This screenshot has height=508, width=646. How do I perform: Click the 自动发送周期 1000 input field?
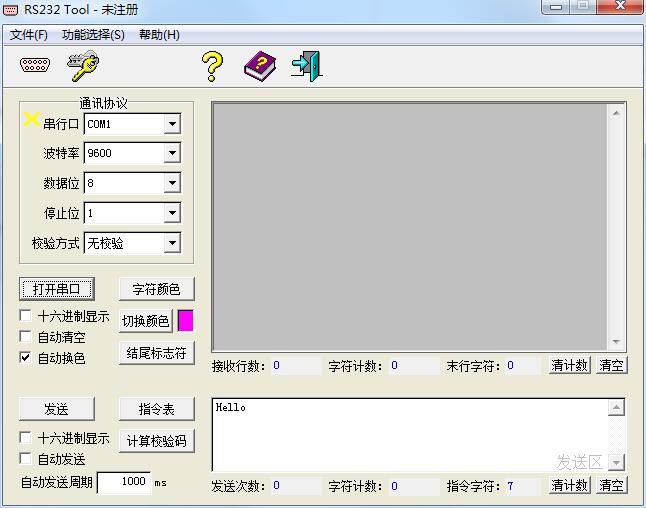(124, 482)
